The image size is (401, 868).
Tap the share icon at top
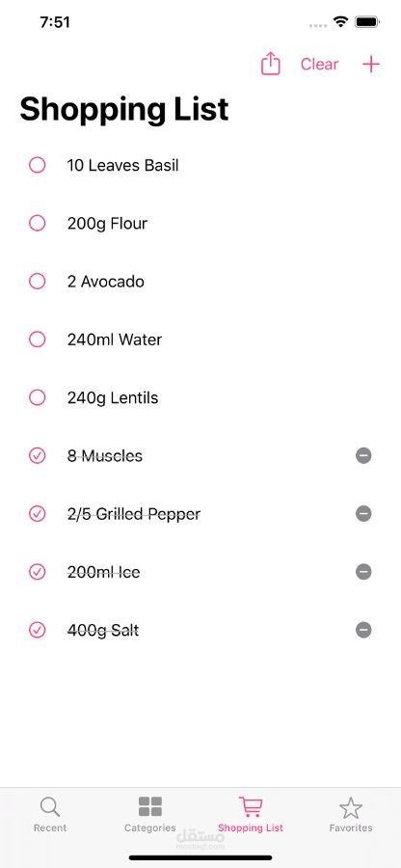pos(271,63)
